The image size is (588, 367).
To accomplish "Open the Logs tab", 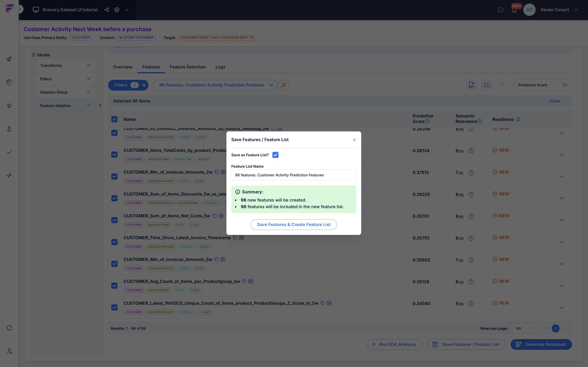I will [x=220, y=67].
